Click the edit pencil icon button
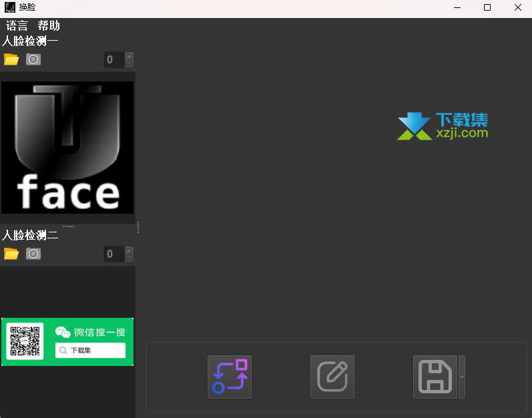Screen dimensions: 532x418 coord(332,377)
